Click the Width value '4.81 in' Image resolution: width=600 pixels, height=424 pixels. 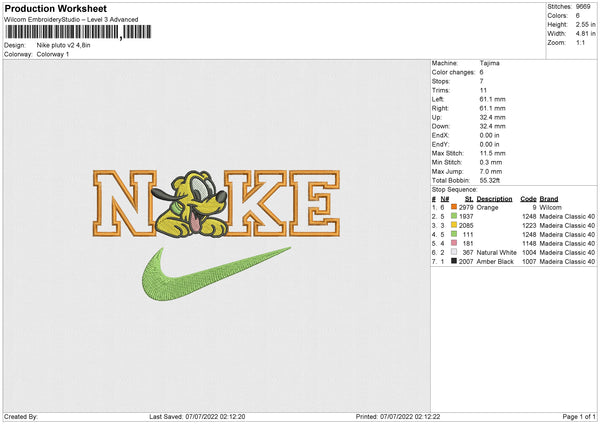(x=585, y=34)
